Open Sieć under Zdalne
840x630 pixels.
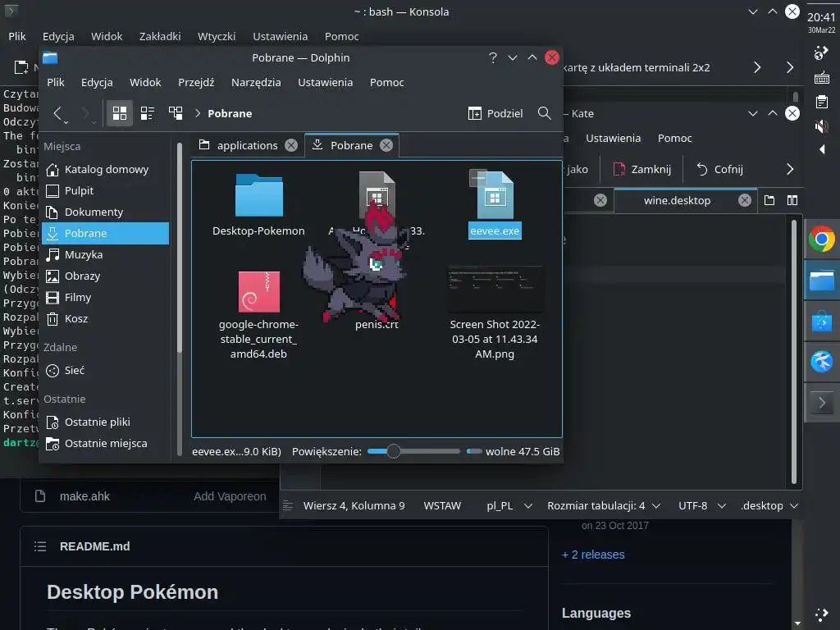(x=106, y=371)
